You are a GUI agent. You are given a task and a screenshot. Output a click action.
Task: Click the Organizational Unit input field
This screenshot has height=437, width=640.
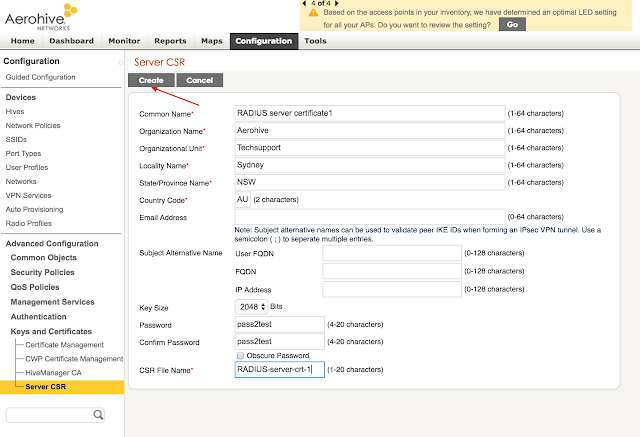click(370, 148)
